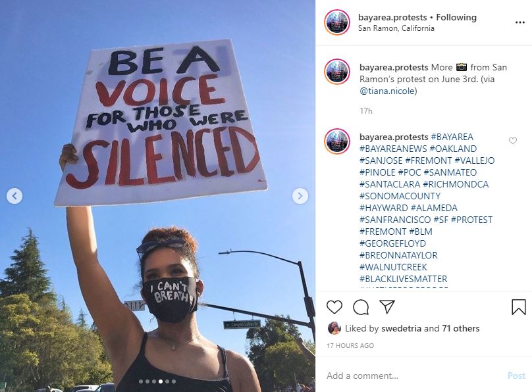Screen dimensions: 532x392
Task: Open bayarea.protests profile picture in header
Action: click(x=337, y=22)
